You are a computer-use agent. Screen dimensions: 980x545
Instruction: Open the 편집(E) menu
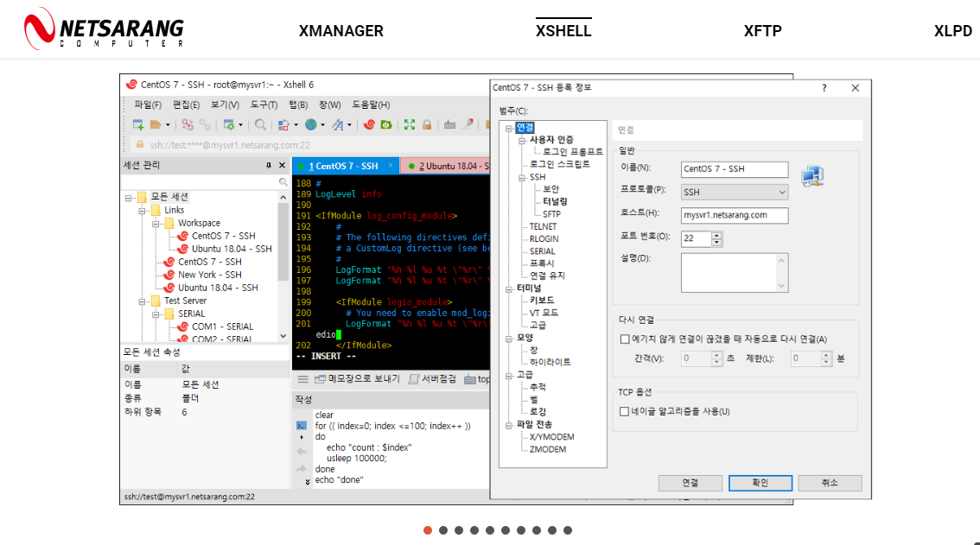click(187, 105)
